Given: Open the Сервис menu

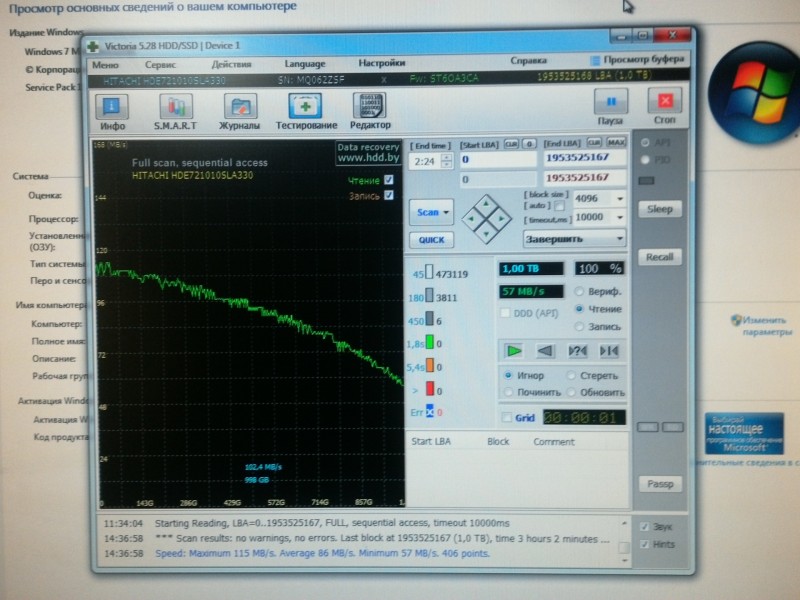Looking at the screenshot, I should [x=160, y=65].
